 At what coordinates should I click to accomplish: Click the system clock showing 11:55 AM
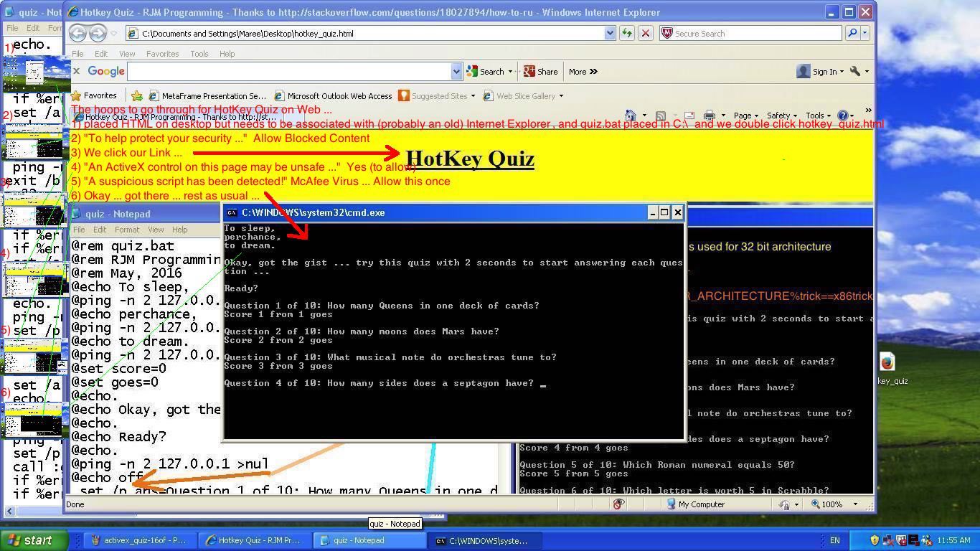click(x=953, y=540)
